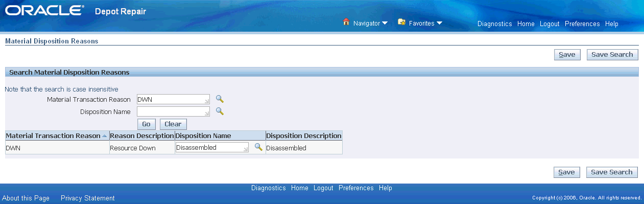Select the Disassembled description cell
The image size is (644, 204).
(x=304, y=148)
